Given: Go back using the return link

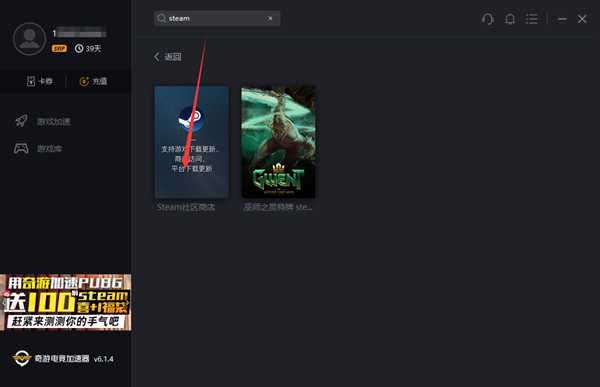Looking at the screenshot, I should (168, 57).
